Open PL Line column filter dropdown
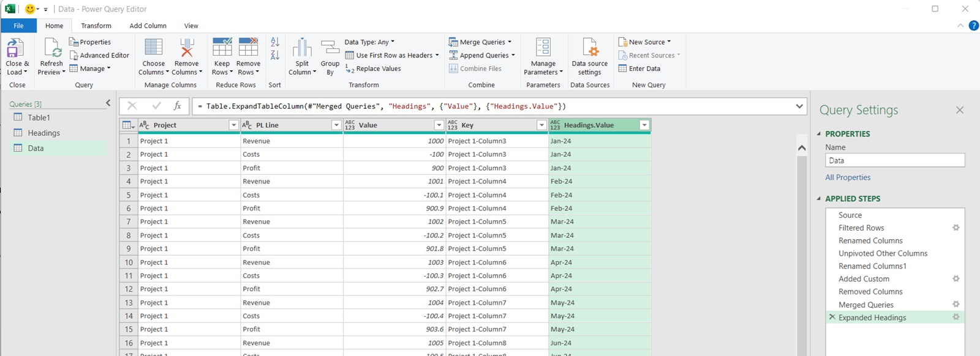The width and height of the screenshot is (980, 356). [336, 125]
